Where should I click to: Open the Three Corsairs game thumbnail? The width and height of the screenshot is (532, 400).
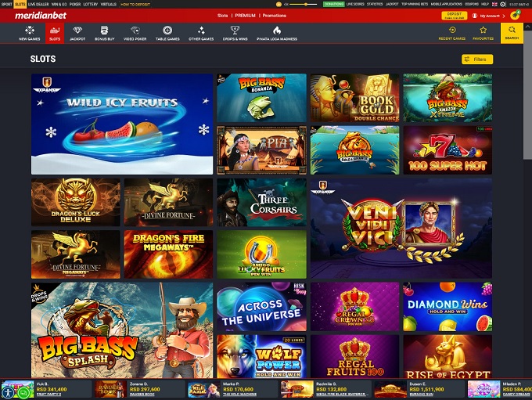[261, 202]
